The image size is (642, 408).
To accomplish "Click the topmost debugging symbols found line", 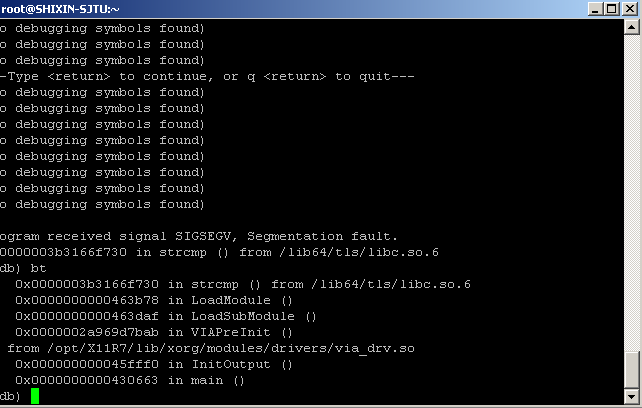I will coord(100,28).
